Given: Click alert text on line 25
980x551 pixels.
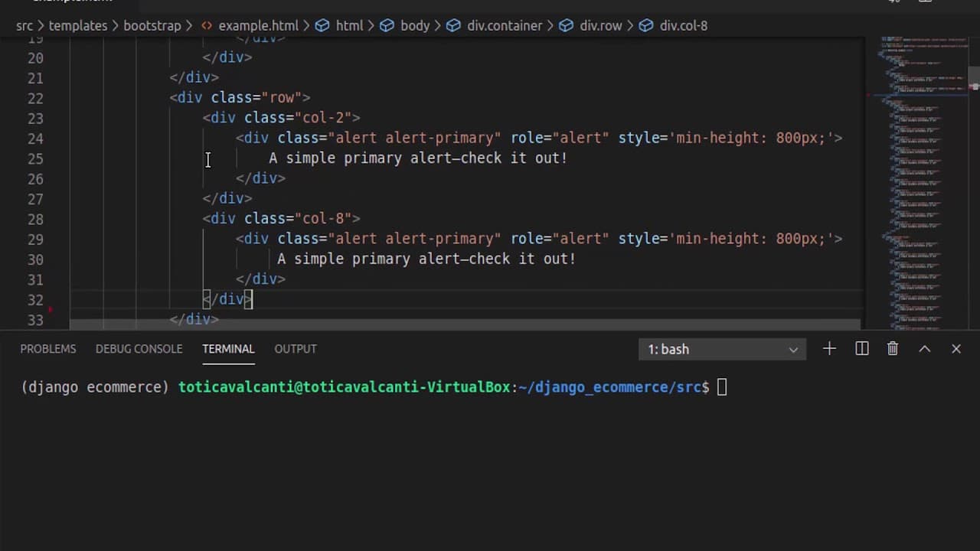Looking at the screenshot, I should pyautogui.click(x=418, y=158).
